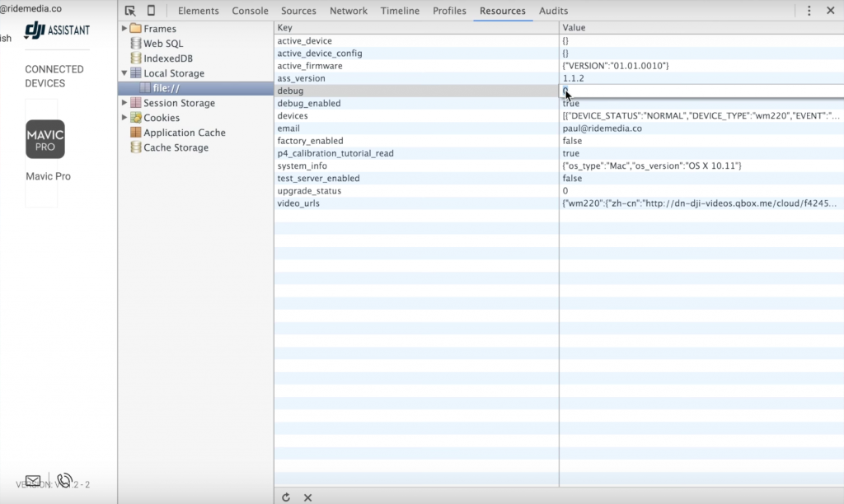The image size is (844, 504).
Task: Click the email envelope icon
Action: 33,481
